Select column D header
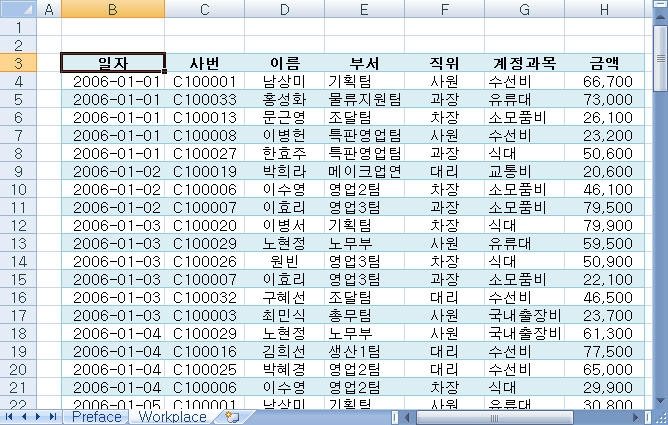 (x=285, y=9)
